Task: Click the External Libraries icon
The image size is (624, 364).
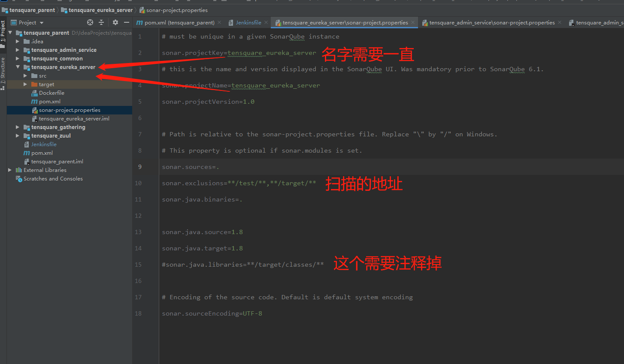Action: [x=19, y=170]
